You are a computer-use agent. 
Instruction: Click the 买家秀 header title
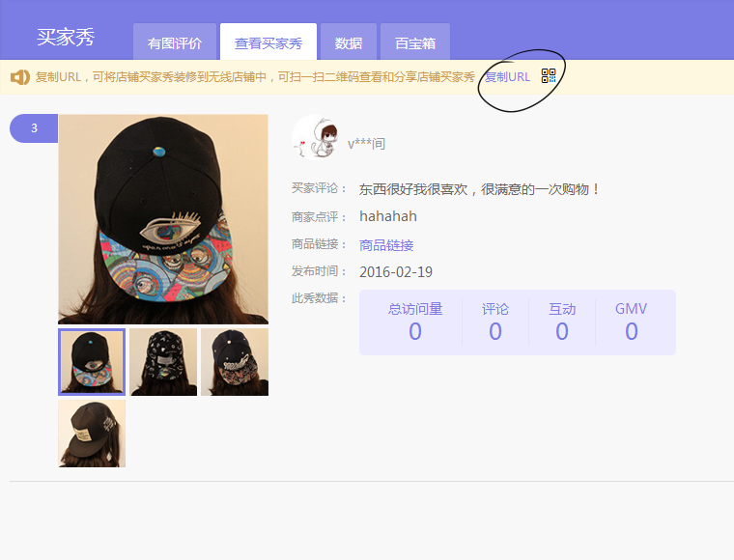click(66, 37)
